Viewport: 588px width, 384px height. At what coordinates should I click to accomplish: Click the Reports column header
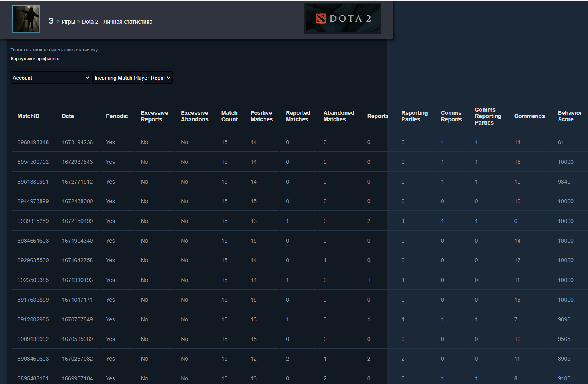point(377,116)
